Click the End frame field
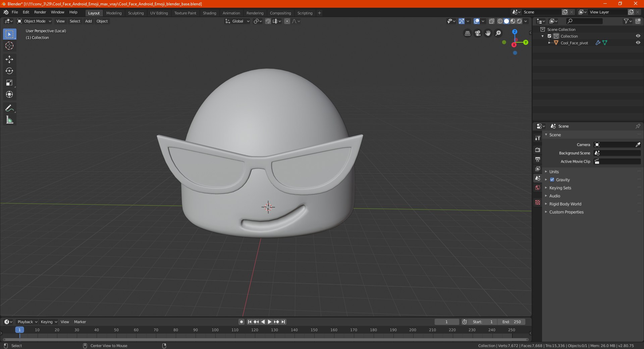The width and height of the screenshot is (644, 349). (x=511, y=322)
